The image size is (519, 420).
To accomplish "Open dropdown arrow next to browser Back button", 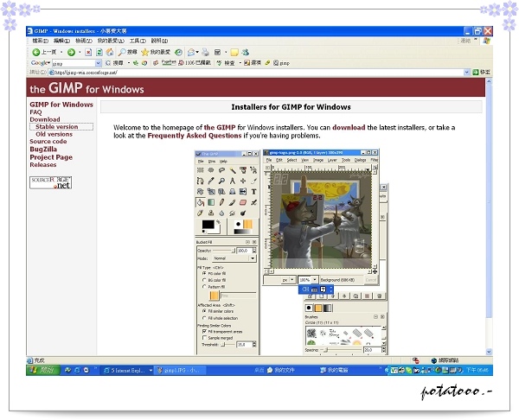I will point(61,52).
